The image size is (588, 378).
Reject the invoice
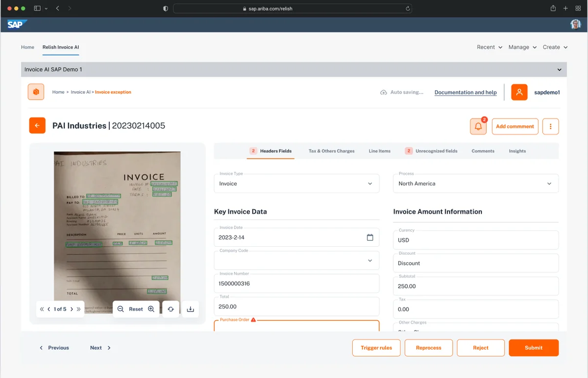coord(481,348)
